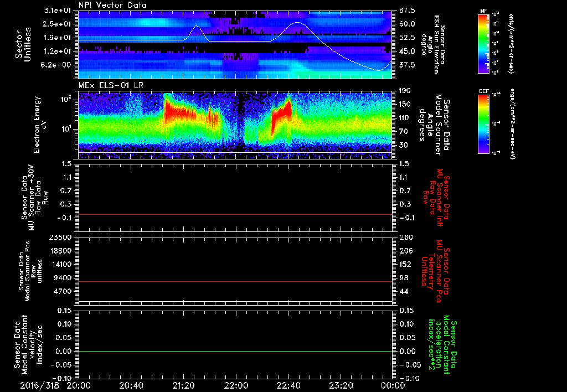Click the '22:00' time axis label
This screenshot has height=392, width=567.
236,385
